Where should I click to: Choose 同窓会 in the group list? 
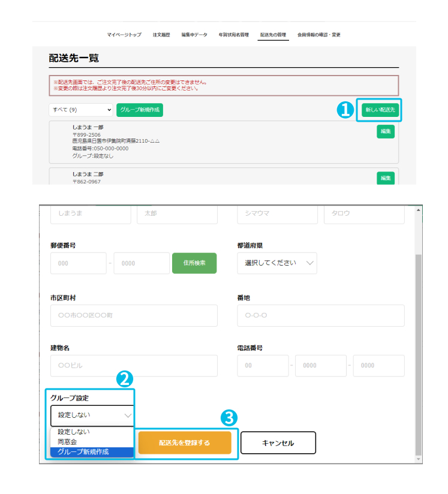pyautogui.click(x=92, y=442)
